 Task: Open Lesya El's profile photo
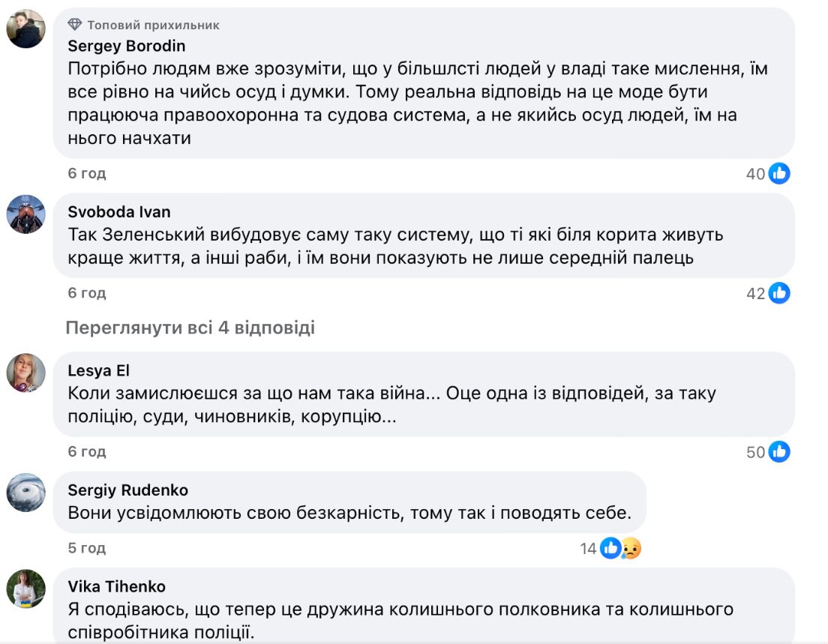pos(26,373)
